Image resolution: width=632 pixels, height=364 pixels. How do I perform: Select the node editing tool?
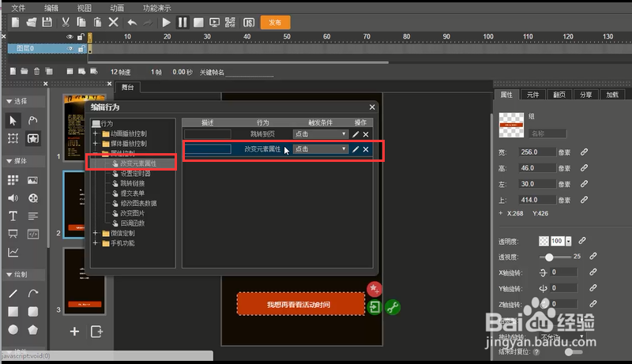(32, 120)
